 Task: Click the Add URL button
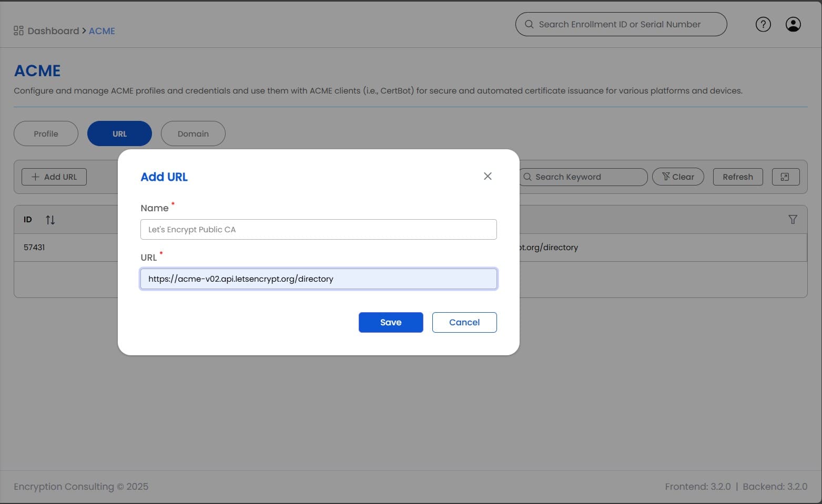[x=54, y=177]
